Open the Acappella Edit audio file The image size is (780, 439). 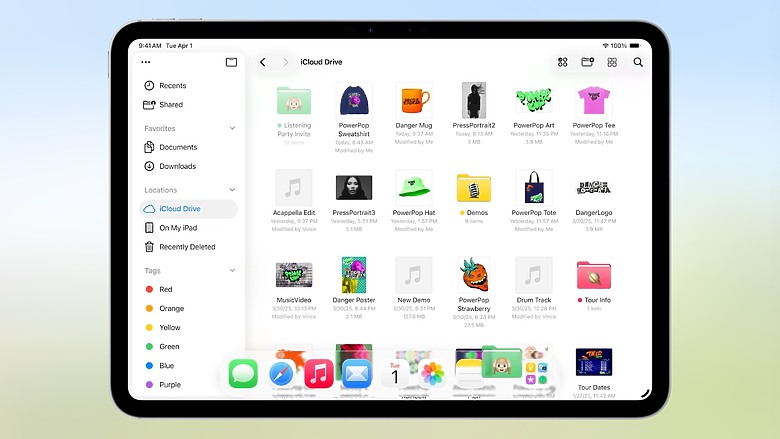pos(294,187)
